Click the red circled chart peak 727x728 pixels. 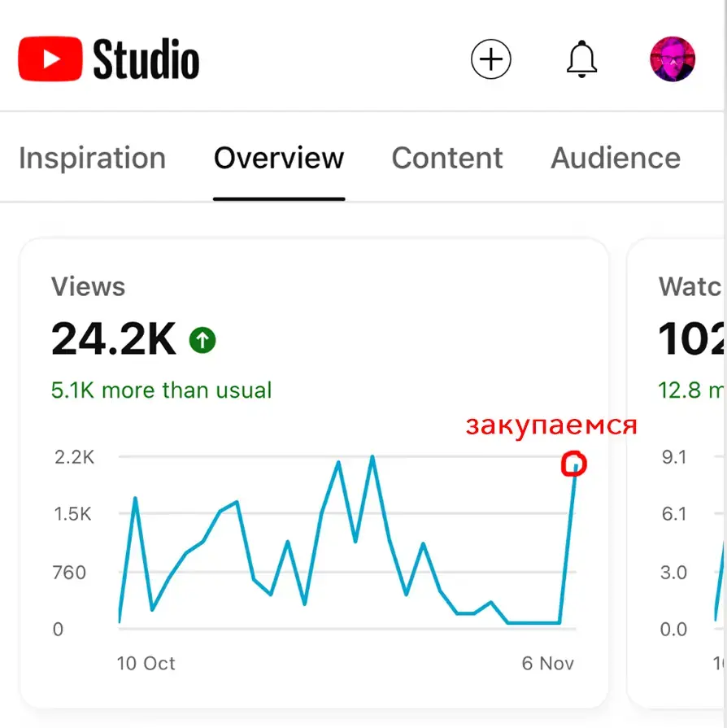[x=574, y=464]
